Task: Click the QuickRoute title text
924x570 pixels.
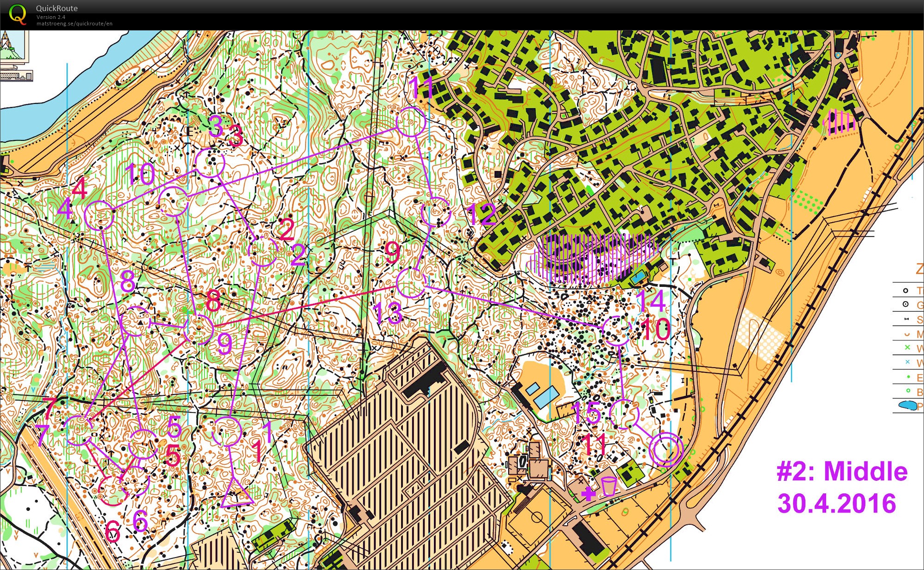Action: pyautogui.click(x=57, y=8)
